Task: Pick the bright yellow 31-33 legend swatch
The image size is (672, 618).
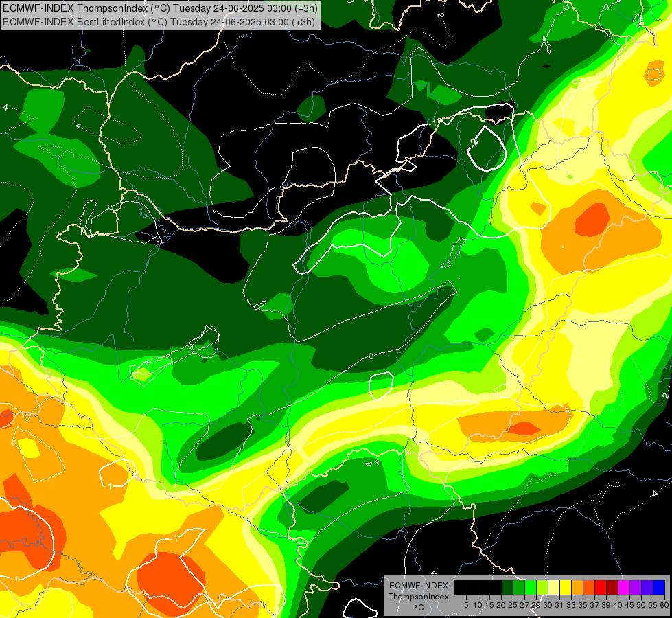Action: 566,587
